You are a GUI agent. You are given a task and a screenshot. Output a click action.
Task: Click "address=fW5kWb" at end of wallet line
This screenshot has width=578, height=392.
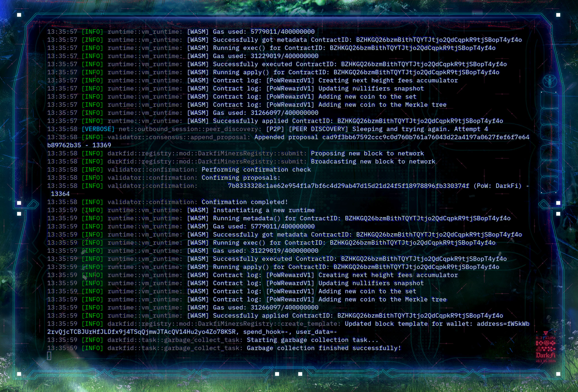click(503, 324)
